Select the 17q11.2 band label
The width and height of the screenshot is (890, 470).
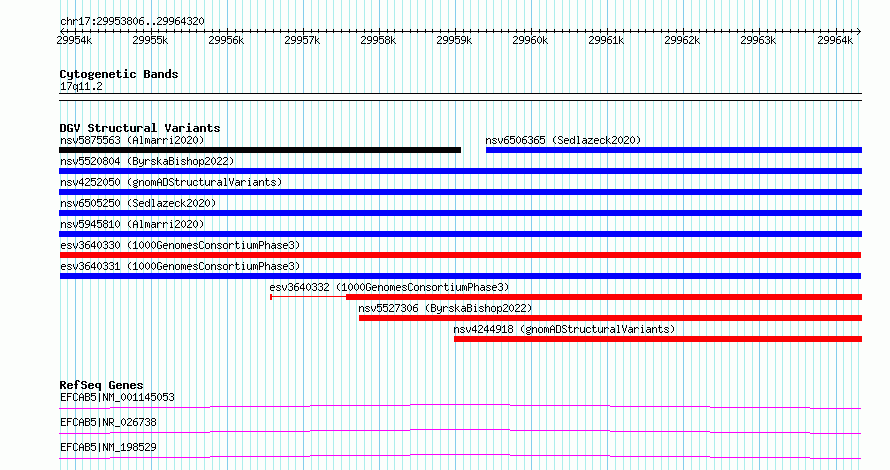[x=81, y=87]
